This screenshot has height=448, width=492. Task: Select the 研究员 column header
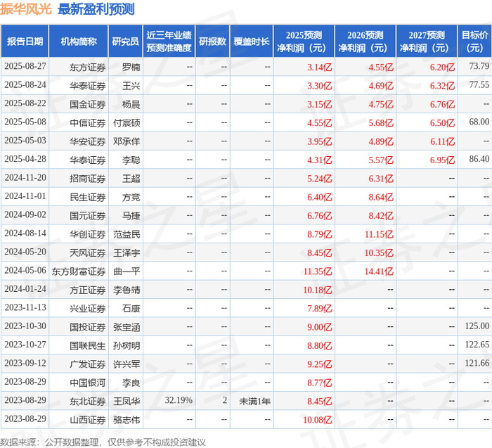click(126, 41)
